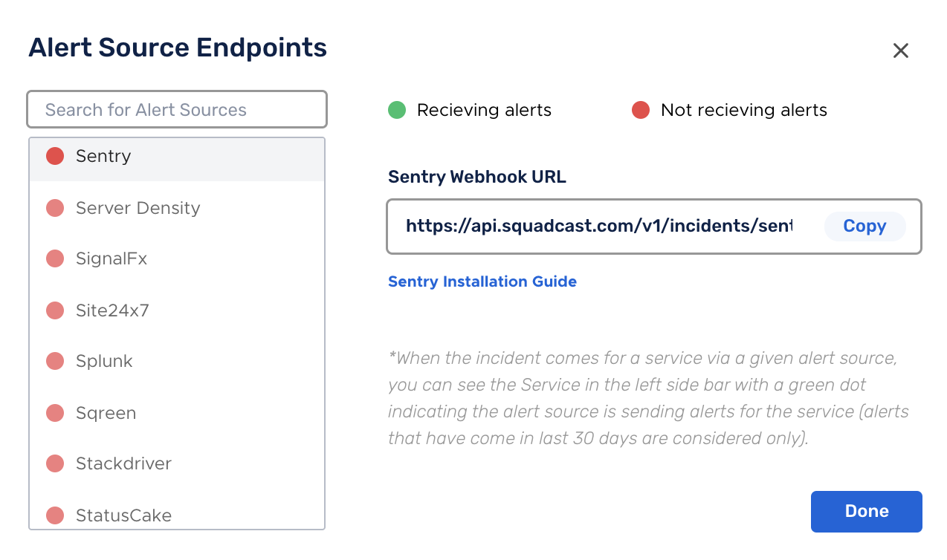Click the red Not recieving alerts legend dot

[641, 110]
